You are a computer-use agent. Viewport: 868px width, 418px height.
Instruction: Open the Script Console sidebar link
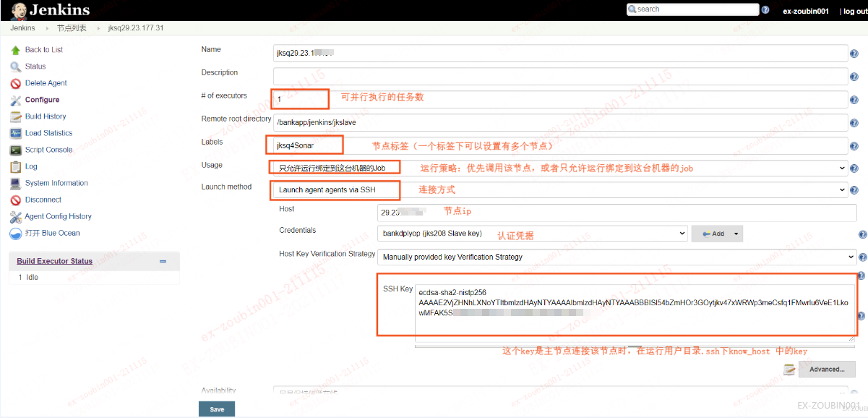[x=48, y=150]
